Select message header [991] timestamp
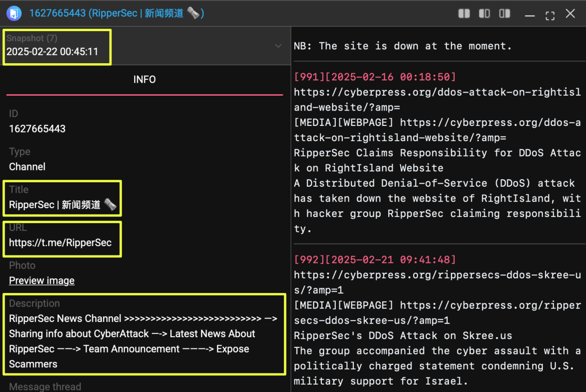 point(375,77)
